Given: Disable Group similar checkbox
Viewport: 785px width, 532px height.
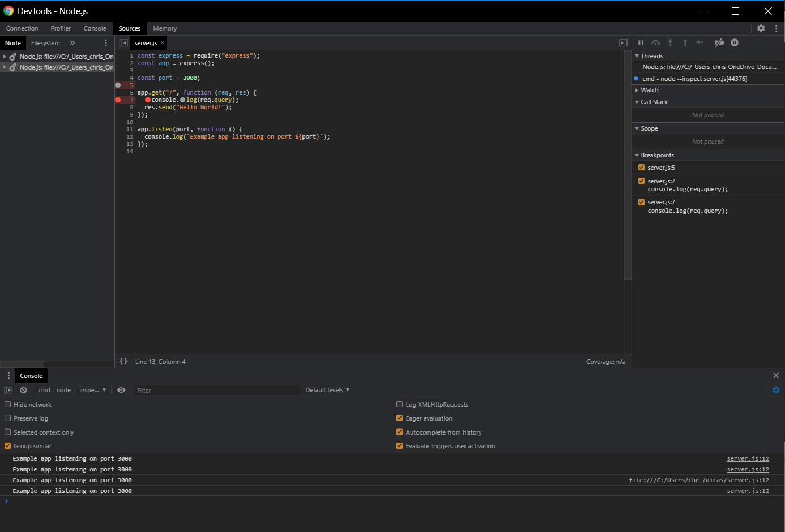Looking at the screenshot, I should [x=8, y=446].
